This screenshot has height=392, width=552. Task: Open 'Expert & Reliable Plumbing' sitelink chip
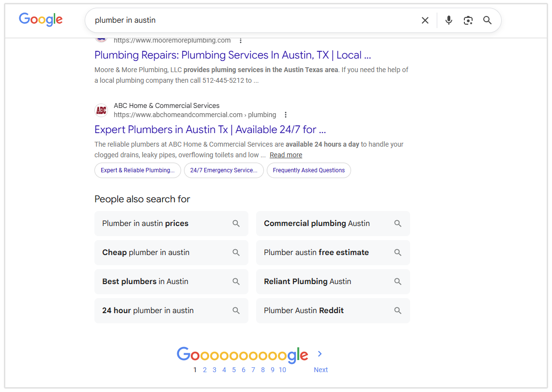(138, 170)
